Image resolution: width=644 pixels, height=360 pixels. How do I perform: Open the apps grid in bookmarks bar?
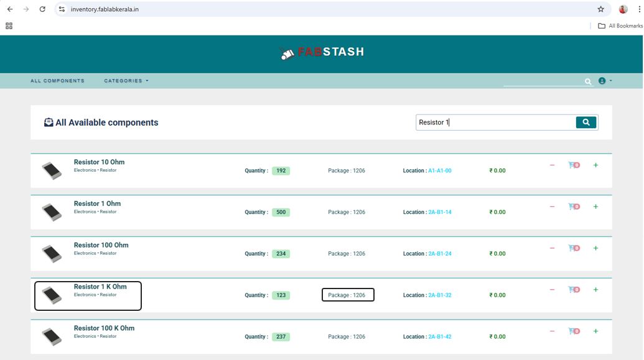click(x=9, y=26)
